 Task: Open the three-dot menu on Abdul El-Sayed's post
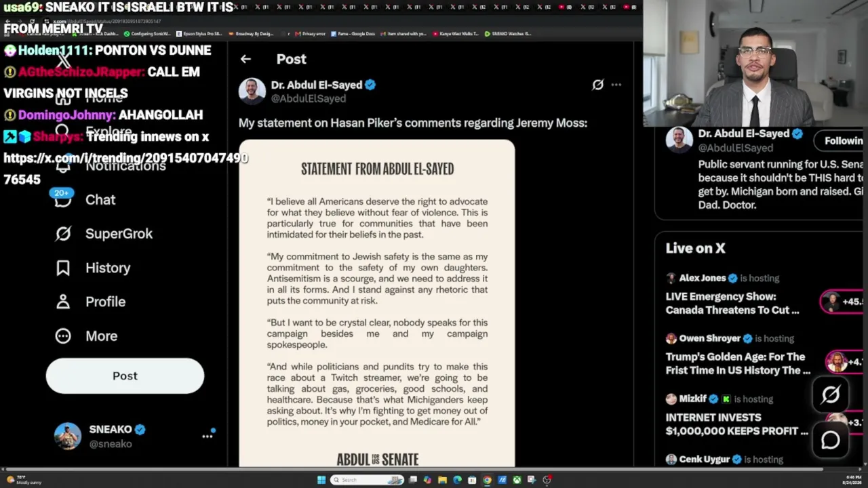pyautogui.click(x=616, y=85)
